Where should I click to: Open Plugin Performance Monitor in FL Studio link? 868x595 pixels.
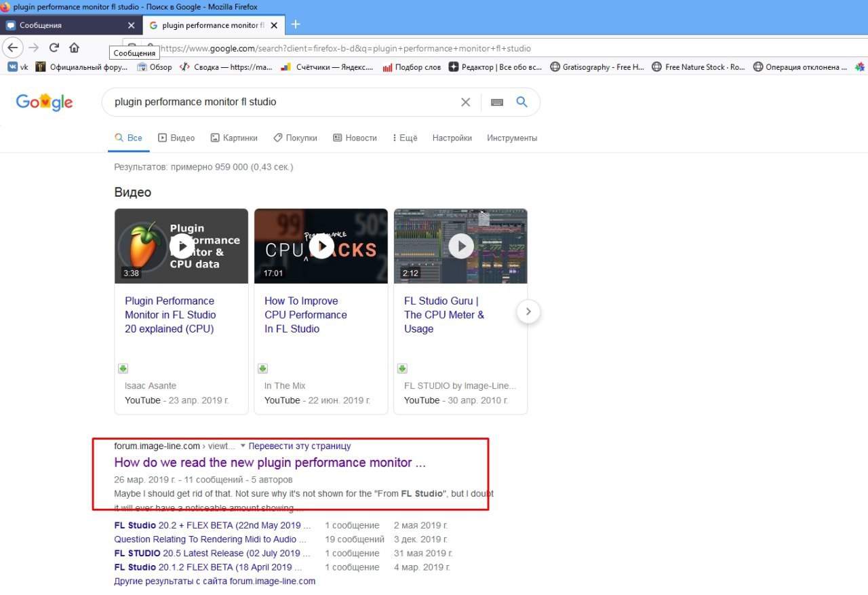point(170,315)
